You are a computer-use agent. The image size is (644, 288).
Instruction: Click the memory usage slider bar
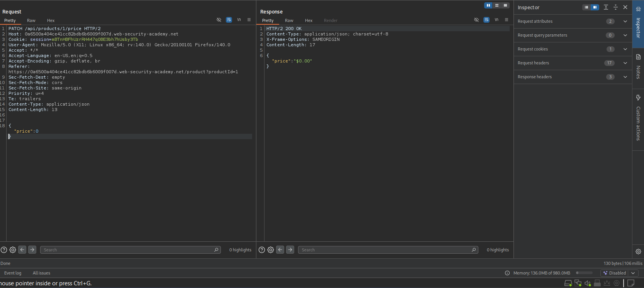click(584, 273)
